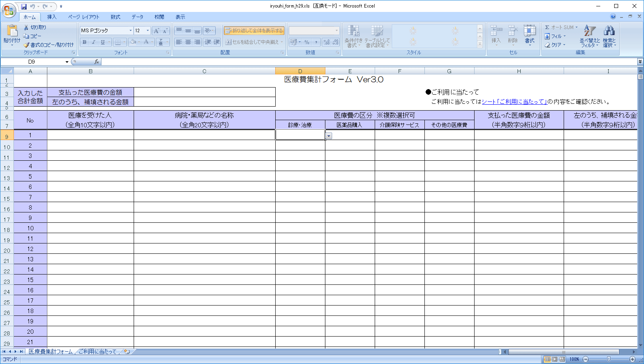644x364 pixels.
Task: Zoom out using the minus button
Action: (x=586, y=359)
